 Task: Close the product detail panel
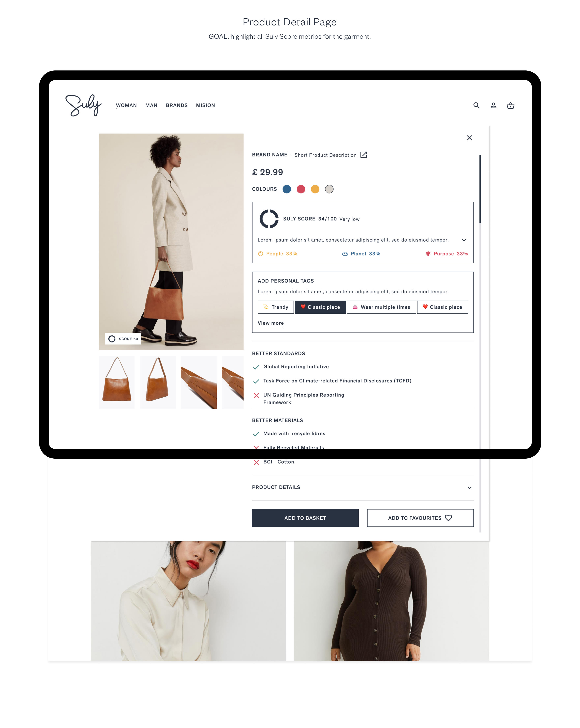pos(469,138)
